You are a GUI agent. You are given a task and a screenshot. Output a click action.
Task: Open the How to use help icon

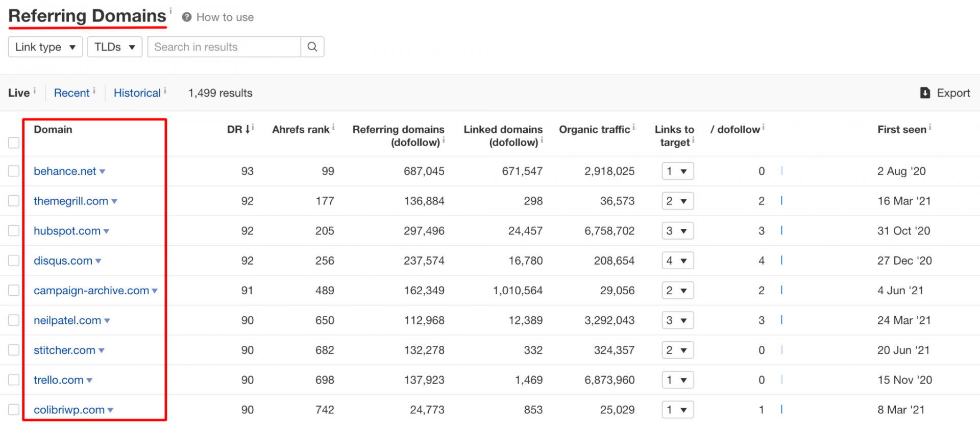click(x=187, y=17)
